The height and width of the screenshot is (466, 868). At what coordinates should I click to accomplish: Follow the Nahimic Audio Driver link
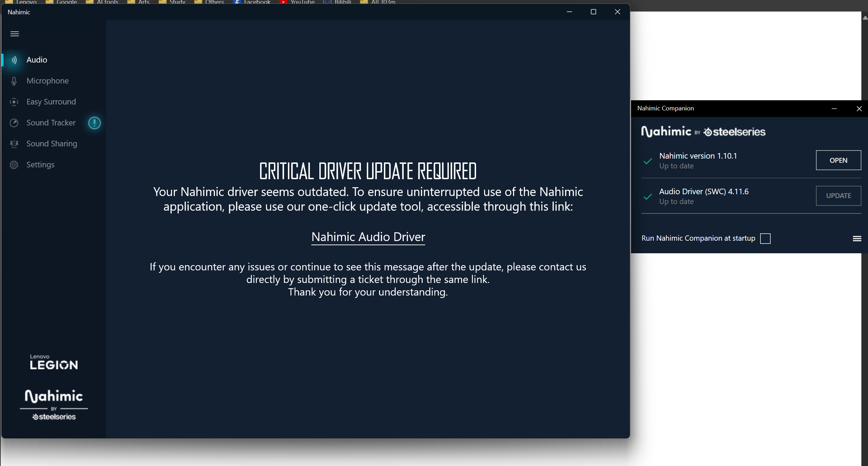[x=368, y=237]
